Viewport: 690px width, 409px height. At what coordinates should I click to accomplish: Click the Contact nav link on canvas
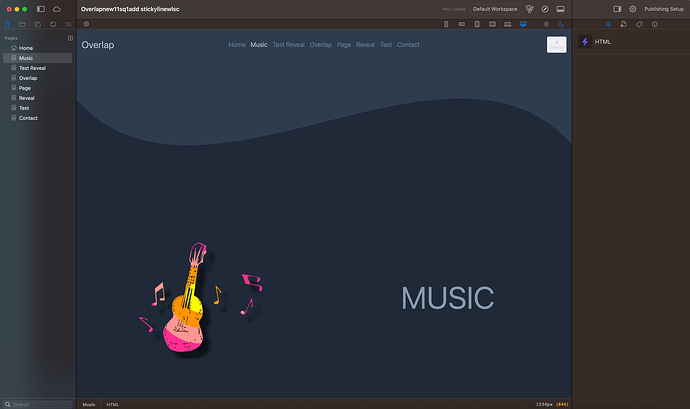click(x=408, y=45)
